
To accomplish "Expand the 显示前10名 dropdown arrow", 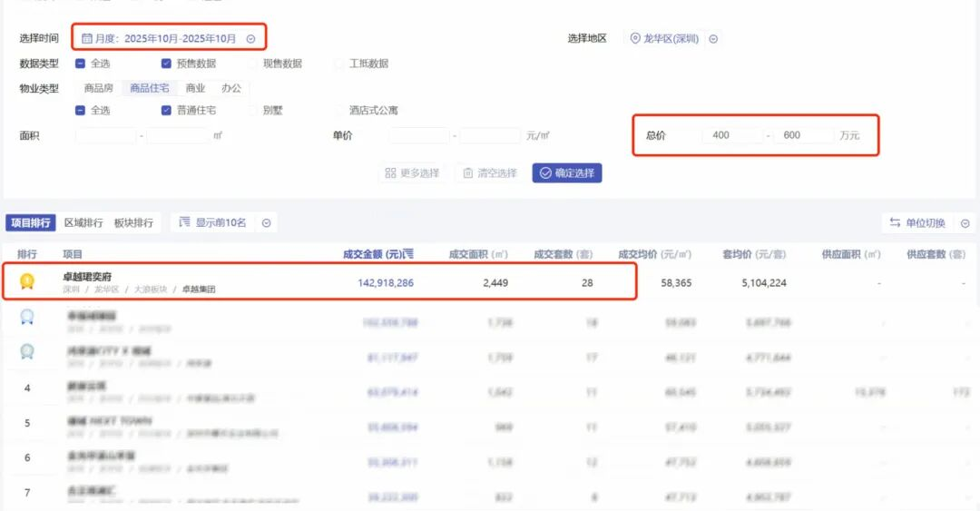I will pyautogui.click(x=267, y=223).
